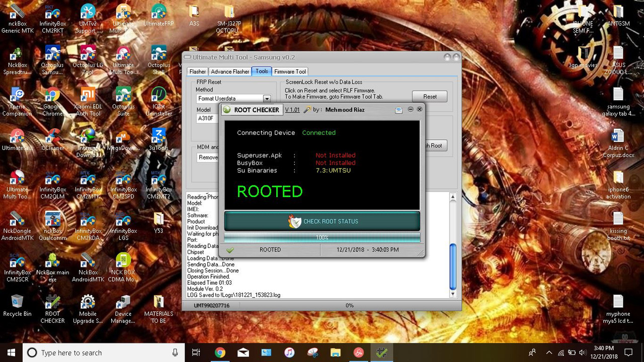
Task: Open the Aldrin C Corpuz.docx file
Action: (x=618, y=143)
